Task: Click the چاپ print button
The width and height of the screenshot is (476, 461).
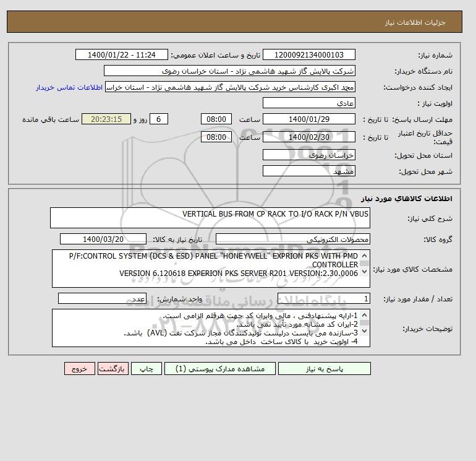Action: pos(147,368)
